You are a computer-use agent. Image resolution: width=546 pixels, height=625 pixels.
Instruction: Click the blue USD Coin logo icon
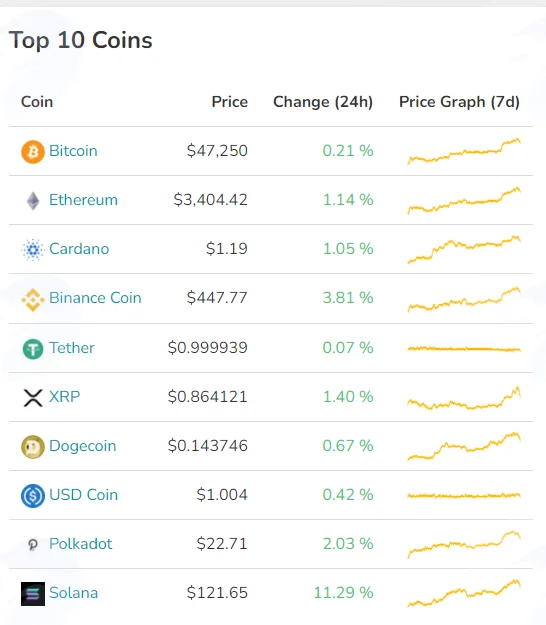click(x=33, y=495)
